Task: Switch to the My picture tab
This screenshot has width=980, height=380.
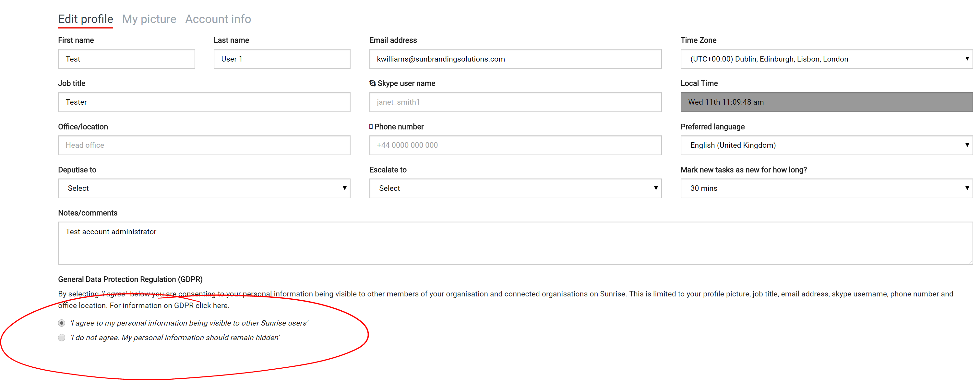Action: [149, 19]
